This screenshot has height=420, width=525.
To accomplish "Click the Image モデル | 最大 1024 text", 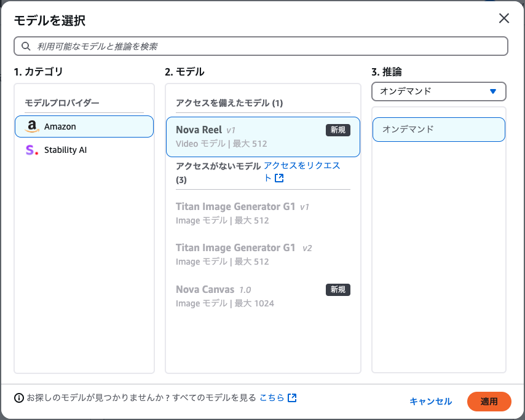I will point(224,303).
